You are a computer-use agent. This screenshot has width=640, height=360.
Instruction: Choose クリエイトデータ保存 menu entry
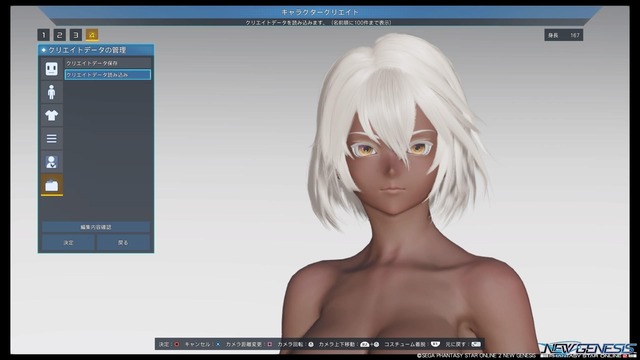108,63
